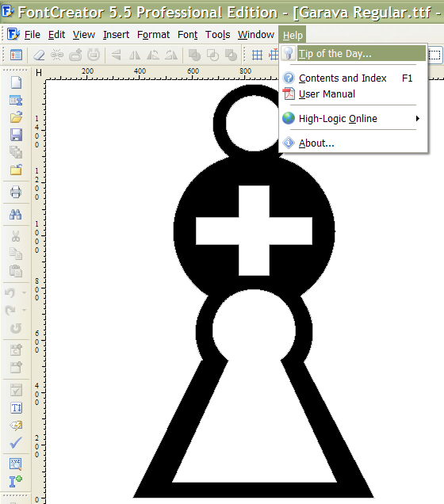Click the title bar FontCreator app icon
Viewport: 444px width, 504px height.
pos(7,12)
